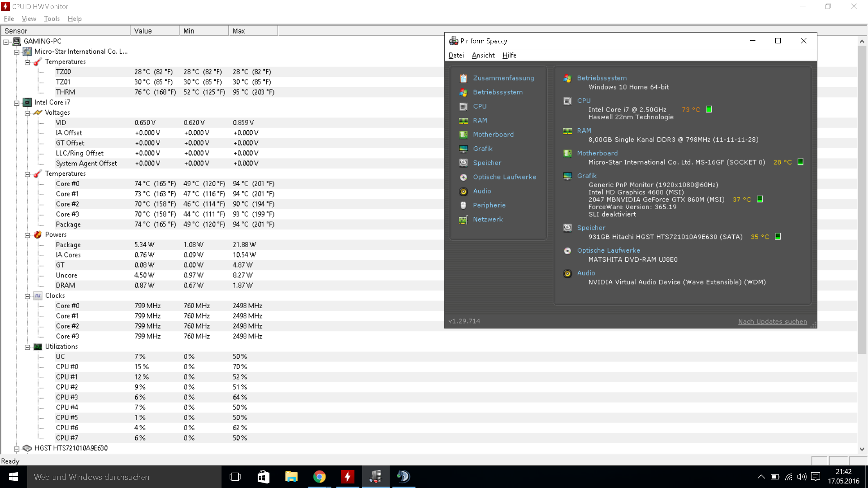868x488 pixels.
Task: Click the Netzwerk icon in Speccy sidebar
Action: [463, 220]
